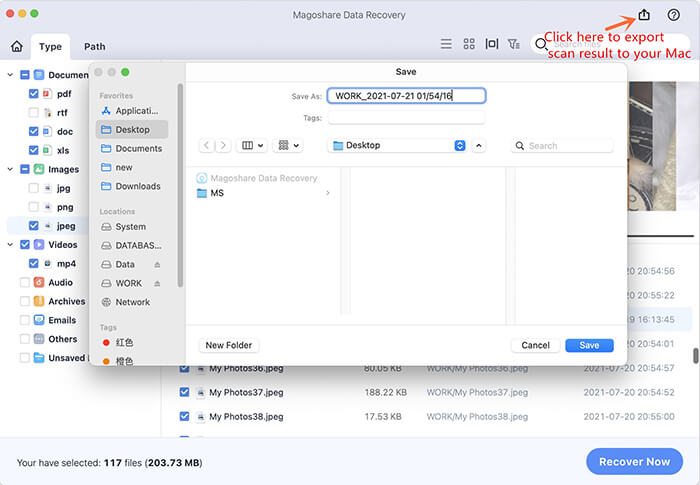Select Applications in Save dialog sidebar

(132, 111)
